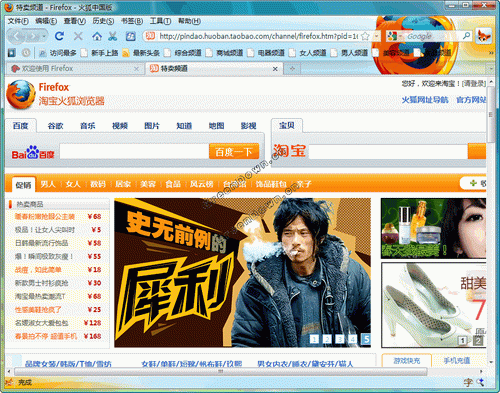The image size is (500, 393).
Task: Bookmark this page with the star icon
Action: (x=365, y=36)
